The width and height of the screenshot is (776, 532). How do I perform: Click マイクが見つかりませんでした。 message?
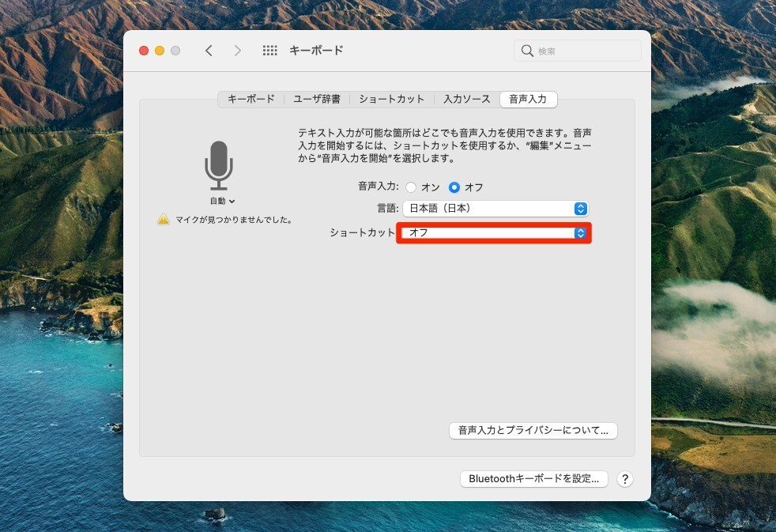click(x=234, y=220)
